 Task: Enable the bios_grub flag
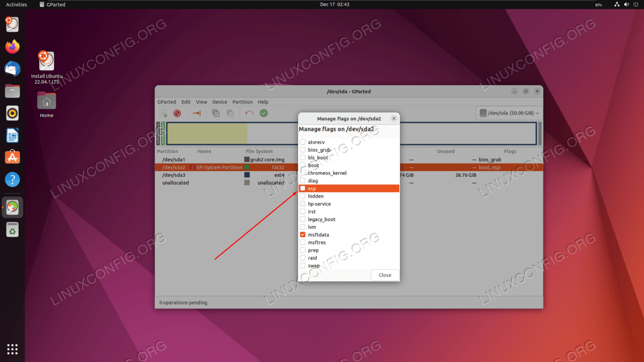click(x=303, y=150)
